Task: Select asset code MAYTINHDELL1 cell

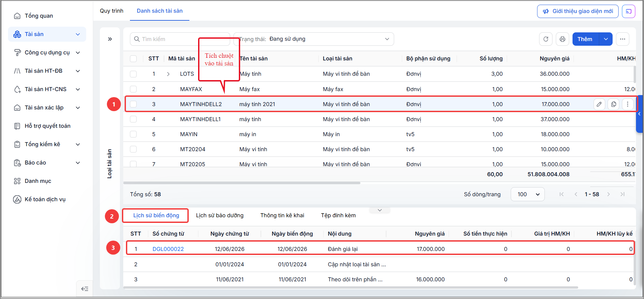Action: pos(200,119)
